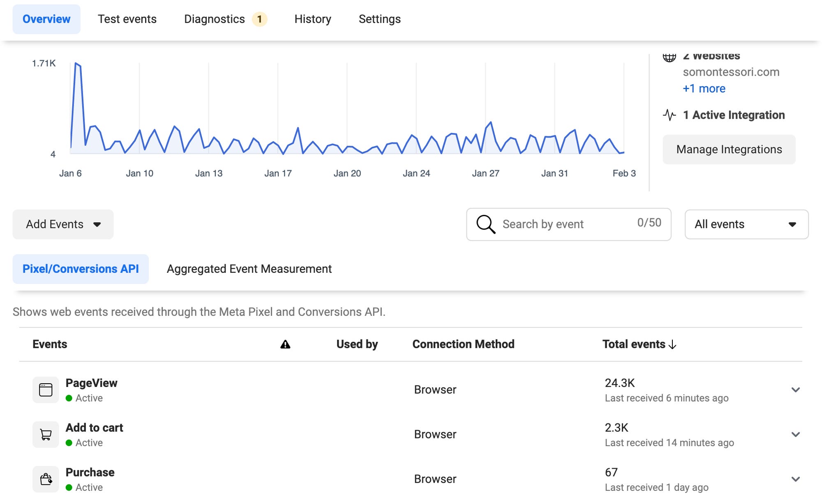This screenshot has height=504, width=822.
Task: Click the Manage Integrations button
Action: [729, 150]
